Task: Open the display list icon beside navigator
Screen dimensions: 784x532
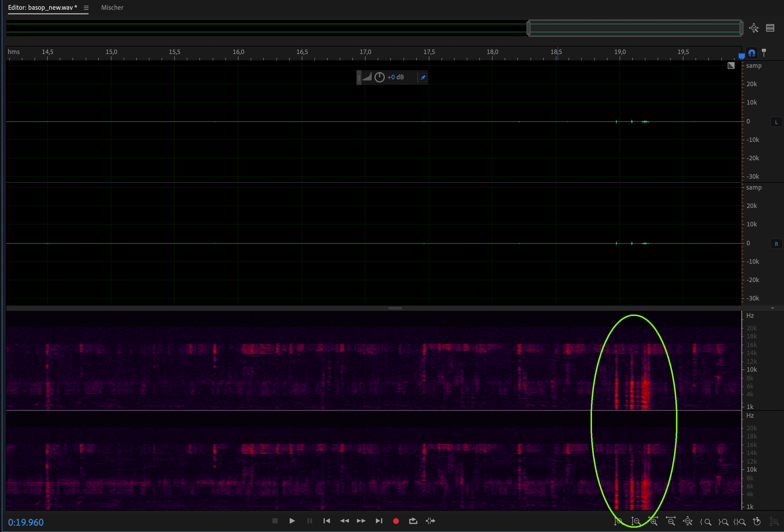Action: click(x=770, y=28)
